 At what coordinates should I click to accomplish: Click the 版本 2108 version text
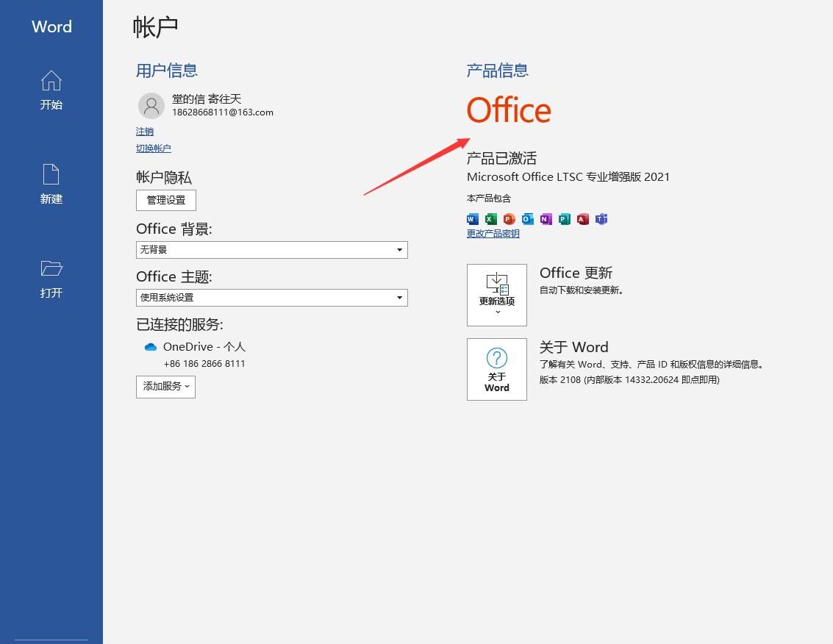(x=629, y=380)
